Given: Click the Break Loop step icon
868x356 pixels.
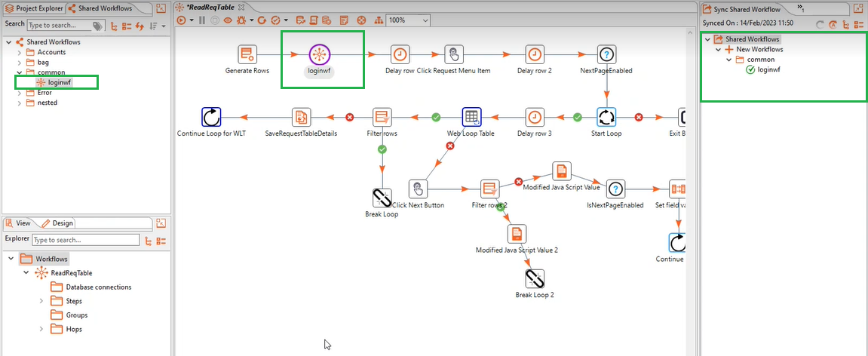Looking at the screenshot, I should coord(382,198).
